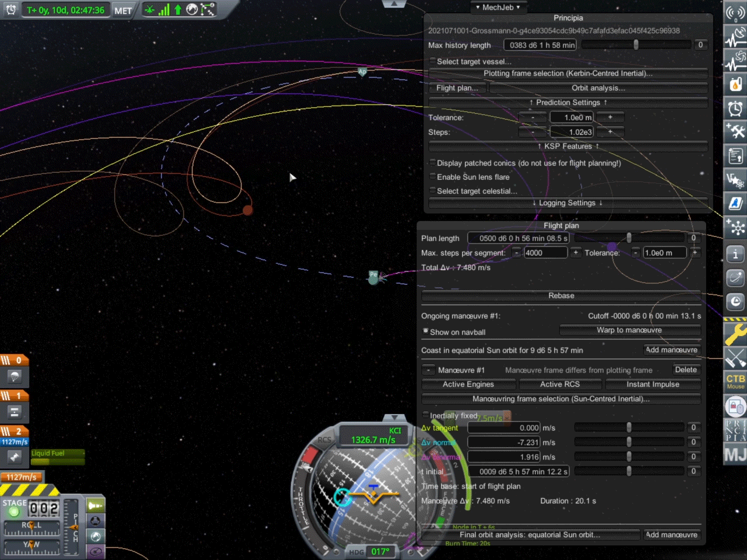Click the CTB Mouse toolbar icon
Viewport: 747px width, 560px height.
735,381
